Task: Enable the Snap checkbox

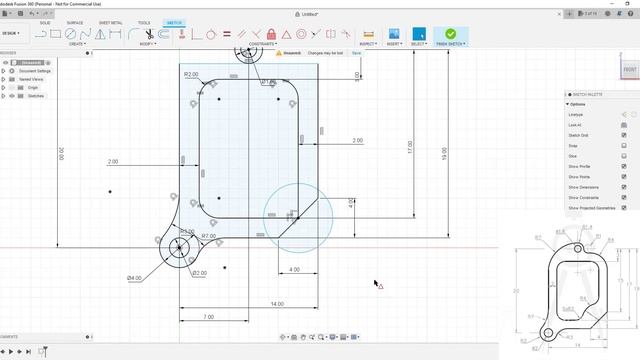Action: 624,146
